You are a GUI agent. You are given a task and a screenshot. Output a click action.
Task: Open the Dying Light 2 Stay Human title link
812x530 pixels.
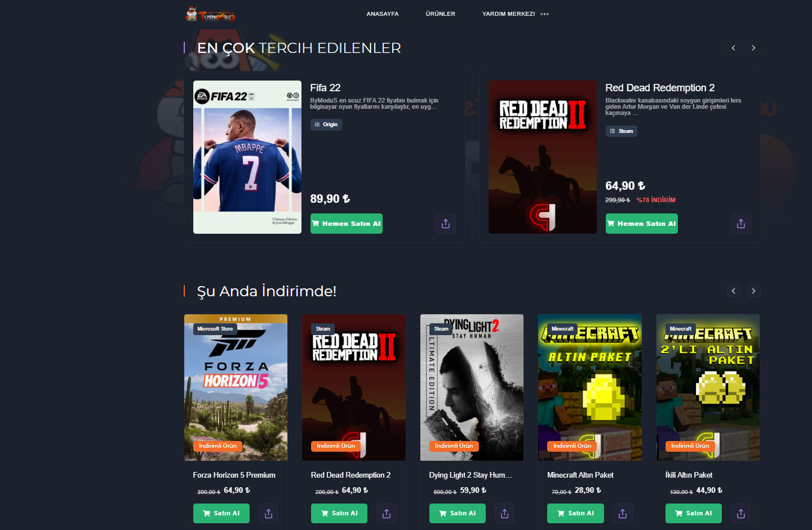click(471, 475)
